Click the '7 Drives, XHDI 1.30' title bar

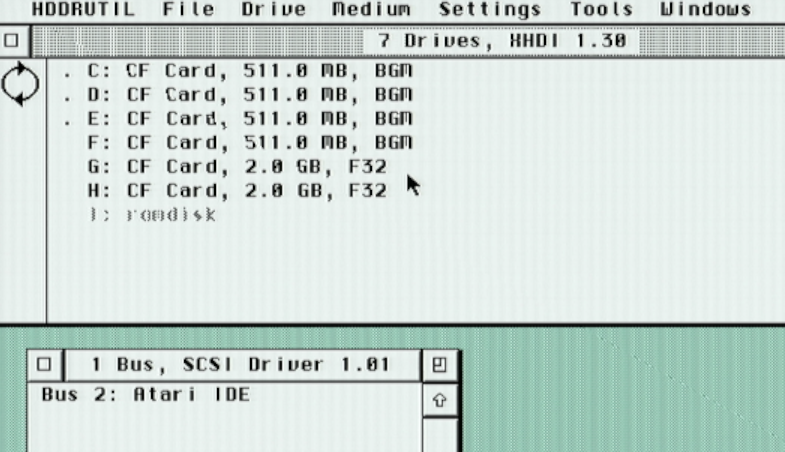click(502, 41)
